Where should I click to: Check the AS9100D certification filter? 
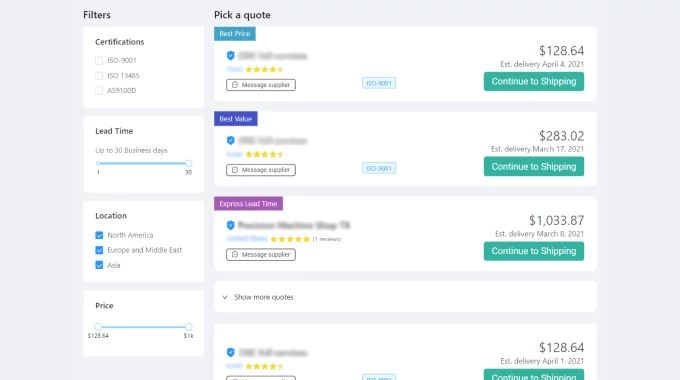point(99,91)
